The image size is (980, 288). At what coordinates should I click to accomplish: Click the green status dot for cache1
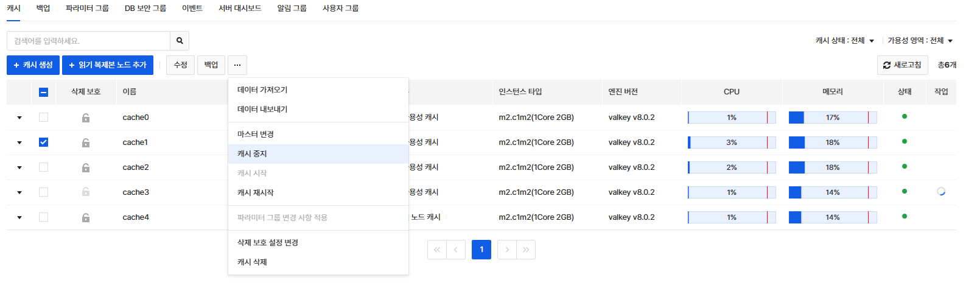click(904, 141)
